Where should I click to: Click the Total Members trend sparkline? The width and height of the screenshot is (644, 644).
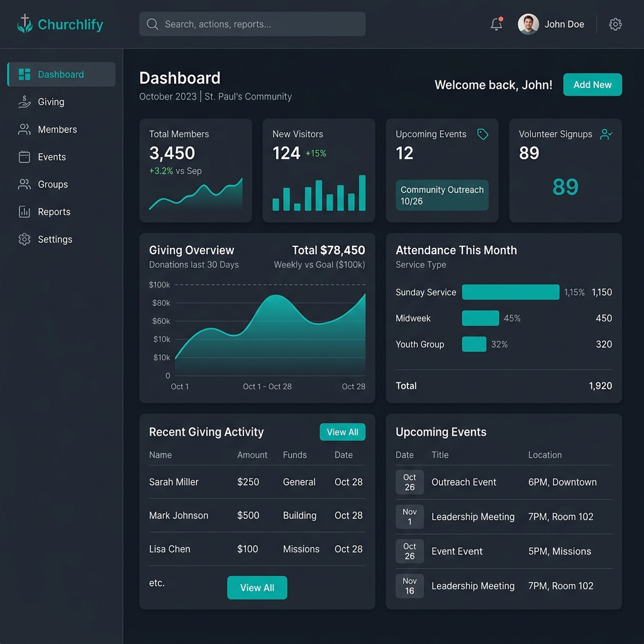tap(196, 194)
